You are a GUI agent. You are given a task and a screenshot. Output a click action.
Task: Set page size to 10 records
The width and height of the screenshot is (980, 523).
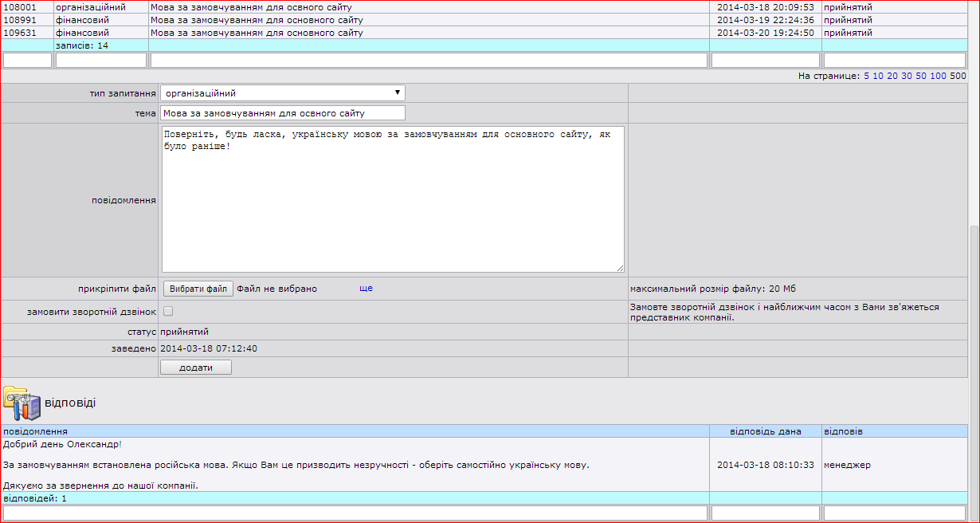(x=877, y=77)
